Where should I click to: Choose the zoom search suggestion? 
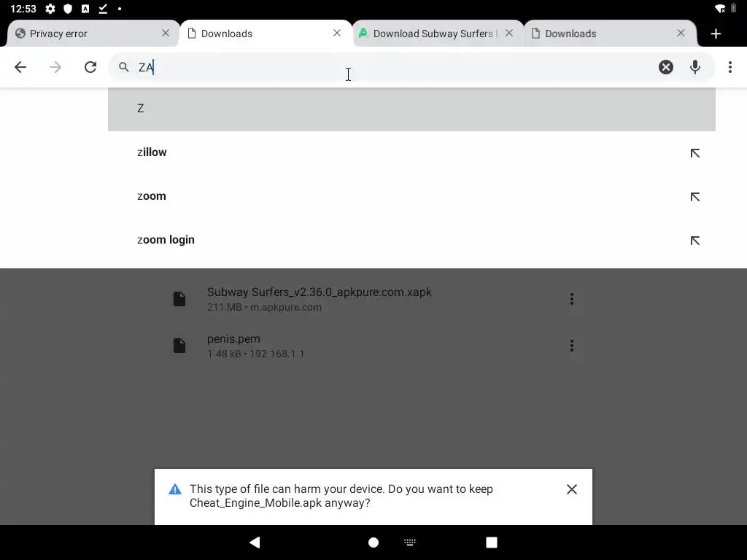(411, 196)
